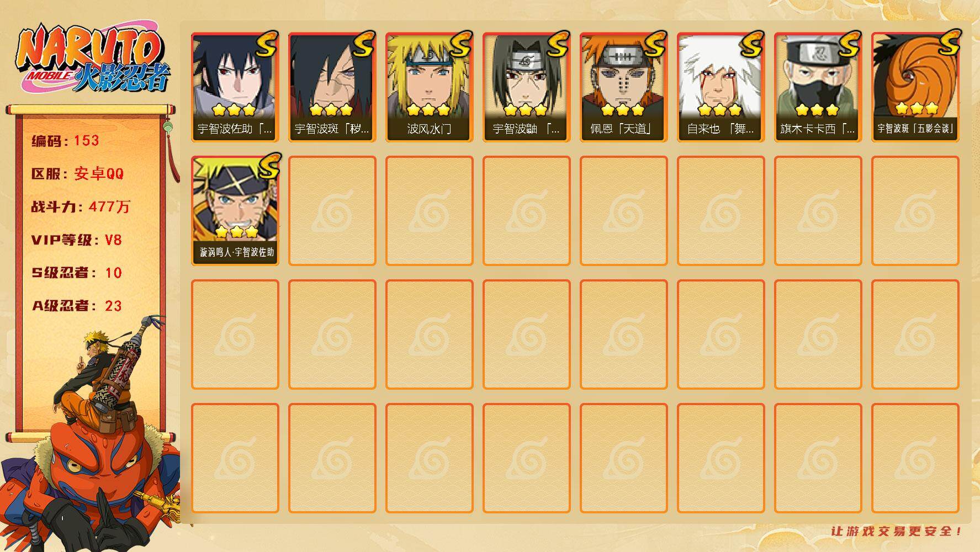Choose the 宇智波斑「五影会谈」masked card
Image resolution: width=980 pixels, height=552 pixels.
click(915, 87)
